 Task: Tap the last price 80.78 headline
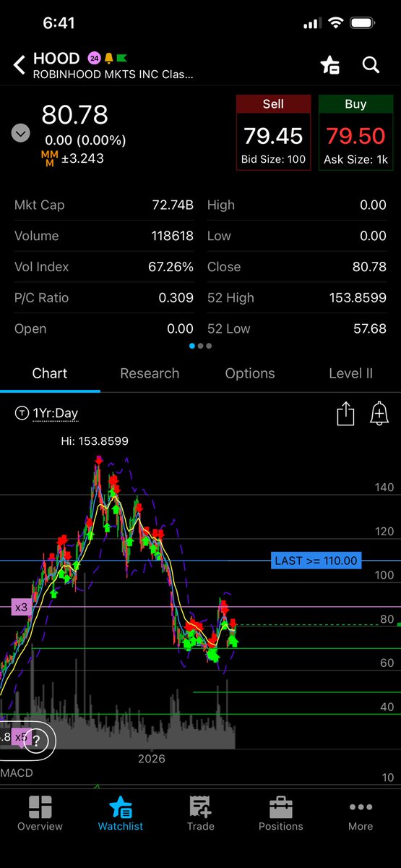click(x=74, y=115)
